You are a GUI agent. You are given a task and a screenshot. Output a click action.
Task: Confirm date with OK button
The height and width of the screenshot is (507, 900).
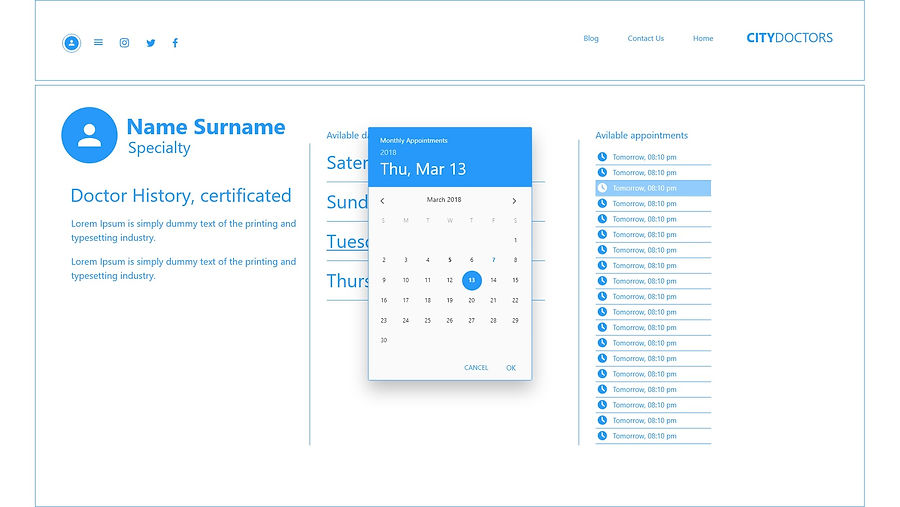tap(511, 367)
